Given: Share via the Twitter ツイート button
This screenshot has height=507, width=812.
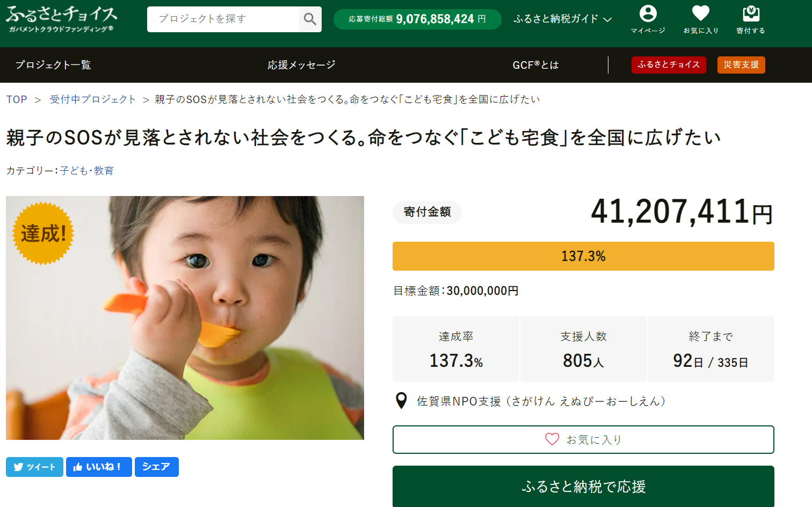Looking at the screenshot, I should pyautogui.click(x=34, y=467).
